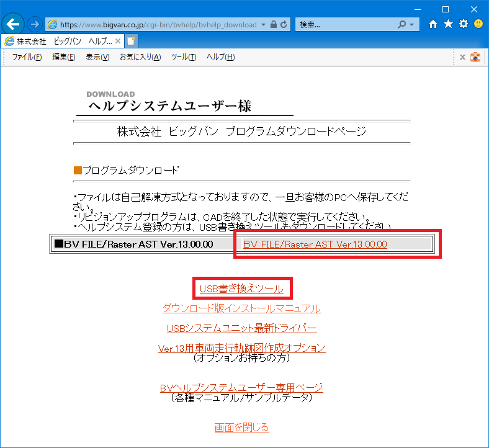Click the magnifier search icon
This screenshot has height=448, width=489.
click(x=402, y=24)
